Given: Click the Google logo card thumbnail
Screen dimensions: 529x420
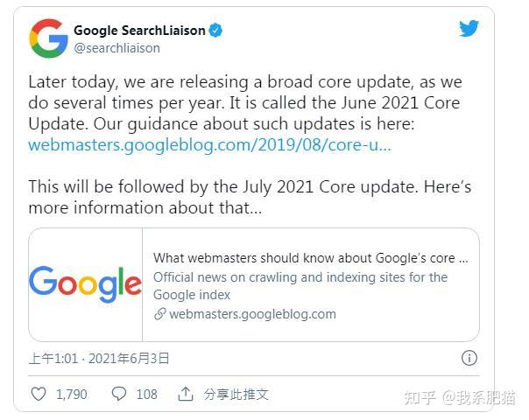Looking at the screenshot, I should (x=85, y=285).
